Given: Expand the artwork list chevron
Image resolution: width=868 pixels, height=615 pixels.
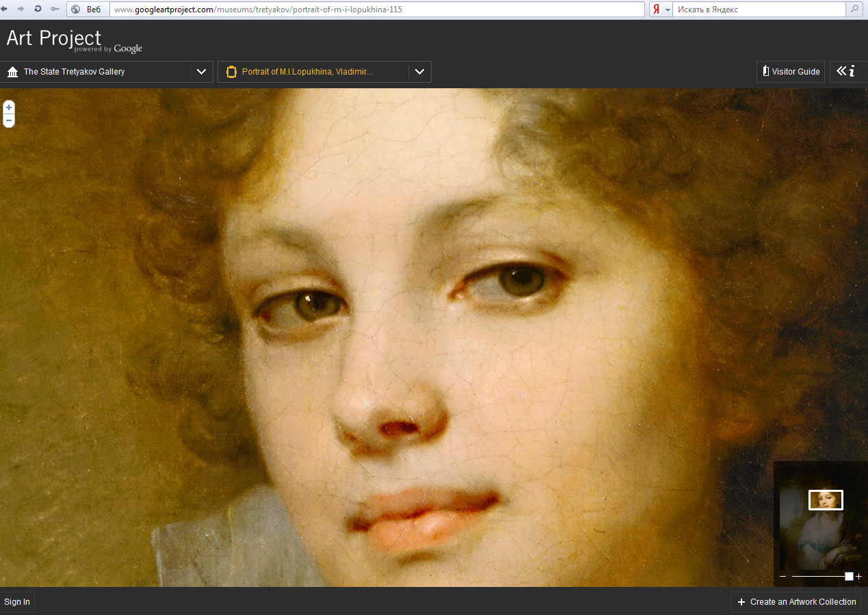Looking at the screenshot, I should (x=419, y=72).
